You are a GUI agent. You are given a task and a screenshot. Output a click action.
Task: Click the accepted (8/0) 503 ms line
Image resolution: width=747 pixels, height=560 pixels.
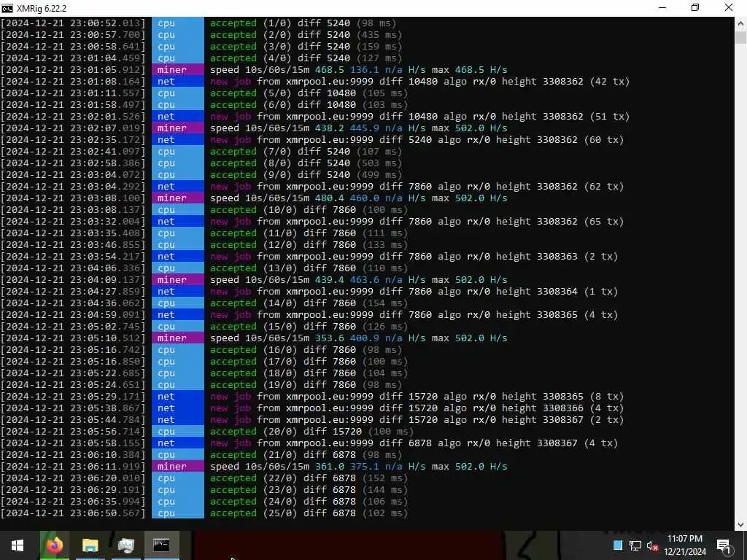(x=201, y=163)
